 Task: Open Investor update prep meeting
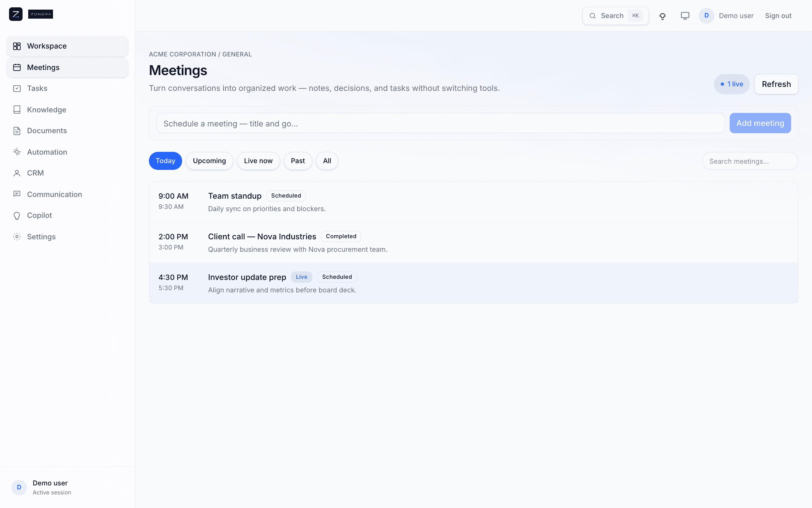pyautogui.click(x=473, y=283)
